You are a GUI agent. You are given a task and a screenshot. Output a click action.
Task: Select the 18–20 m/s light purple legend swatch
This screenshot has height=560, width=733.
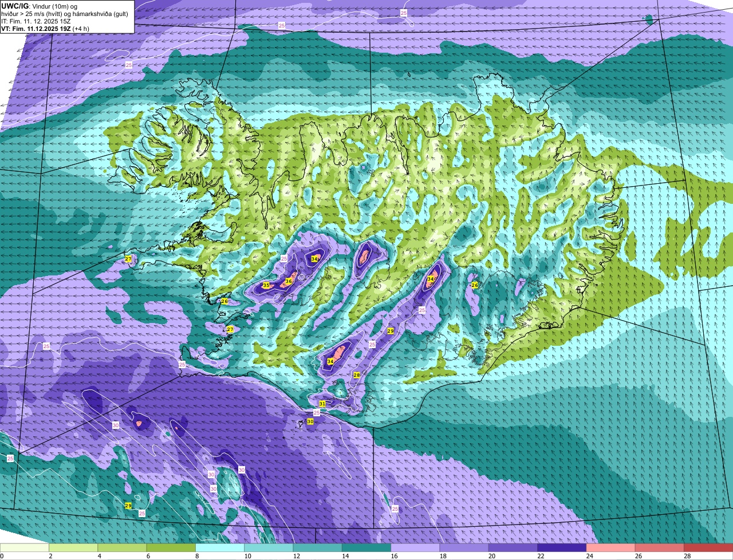[x=464, y=547]
